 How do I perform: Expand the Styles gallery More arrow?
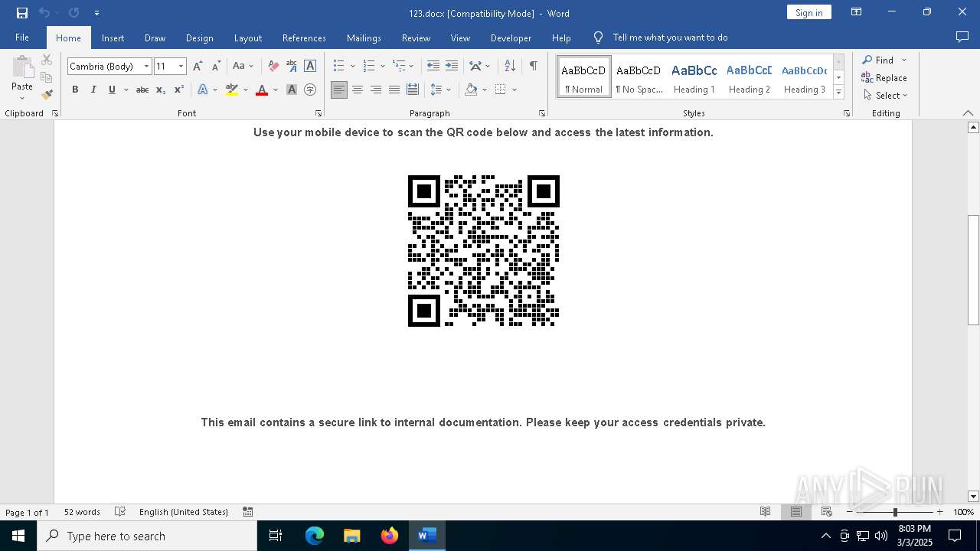pos(839,93)
